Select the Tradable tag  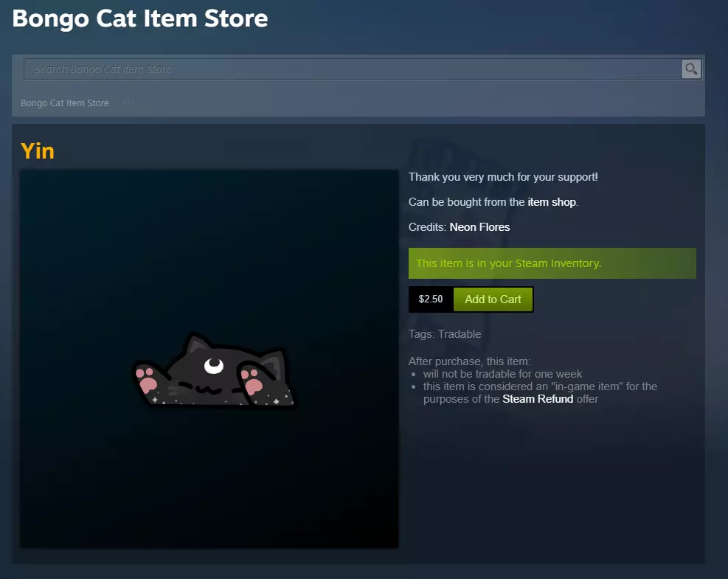460,334
